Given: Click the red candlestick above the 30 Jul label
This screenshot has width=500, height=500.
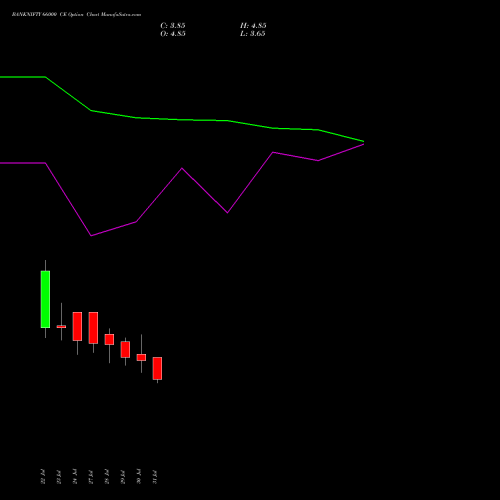Looking at the screenshot, I should click(x=141, y=357).
